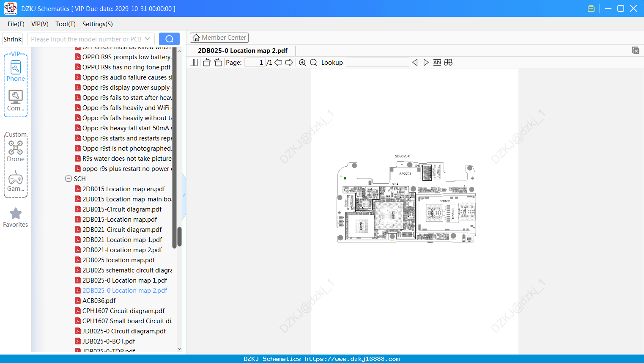
Task: Rotate the page counterclockwise
Action: coord(206,63)
